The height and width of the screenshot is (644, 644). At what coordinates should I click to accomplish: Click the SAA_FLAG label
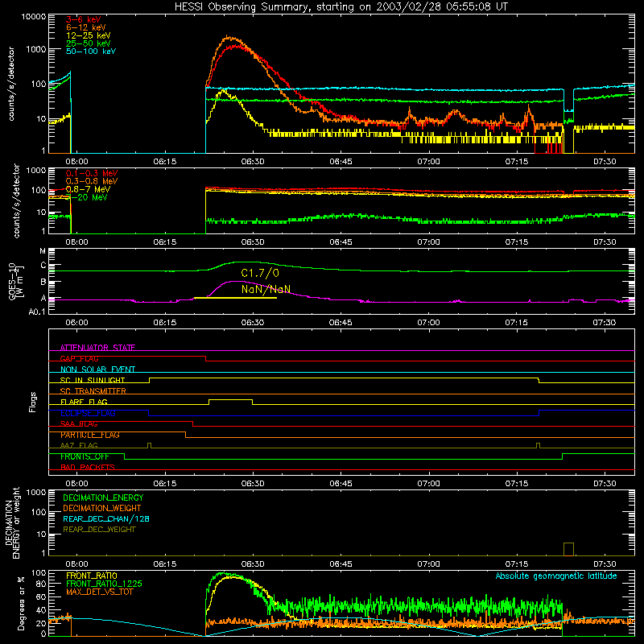point(79,423)
